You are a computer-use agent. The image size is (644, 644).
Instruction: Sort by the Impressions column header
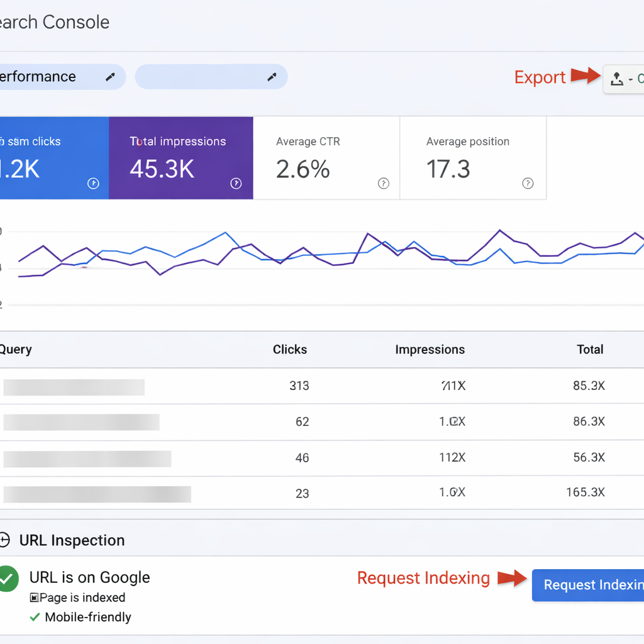(430, 350)
